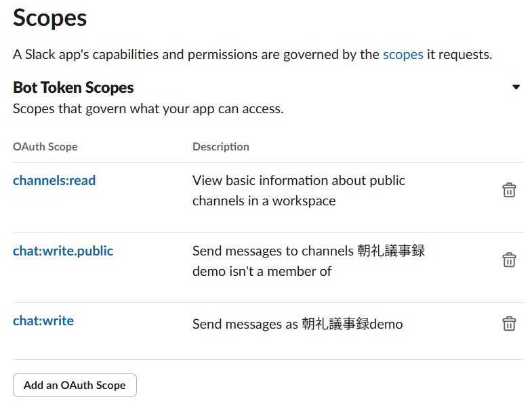Open the blue "scopes" documentation link

pos(403,54)
